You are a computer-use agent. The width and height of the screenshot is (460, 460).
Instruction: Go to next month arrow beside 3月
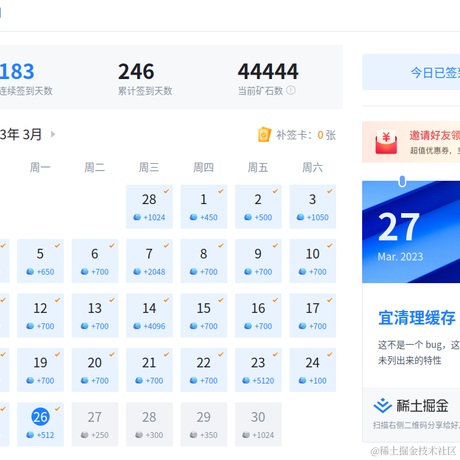click(53, 134)
